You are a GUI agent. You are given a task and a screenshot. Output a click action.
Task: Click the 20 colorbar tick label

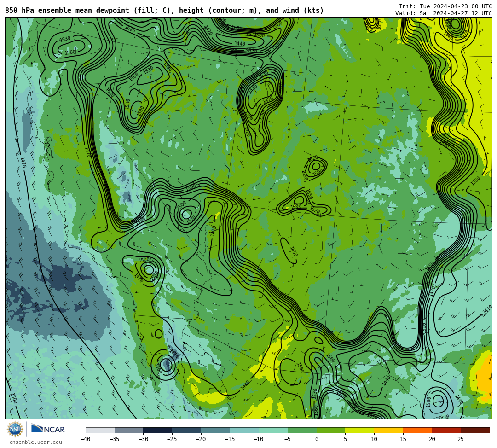point(432,439)
